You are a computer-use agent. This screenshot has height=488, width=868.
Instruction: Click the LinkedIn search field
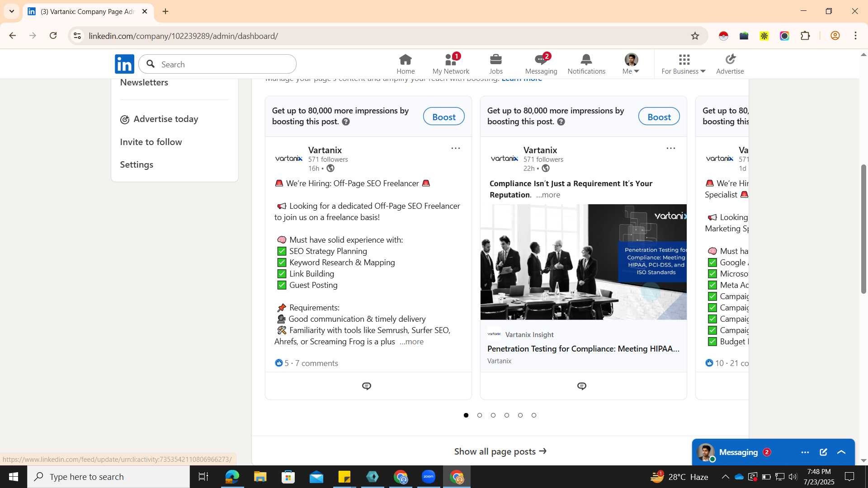(x=217, y=64)
